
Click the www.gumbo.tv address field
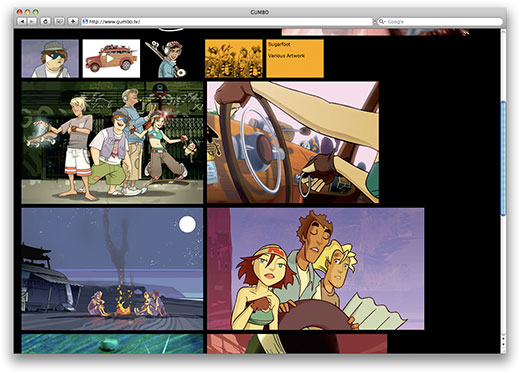(227, 21)
